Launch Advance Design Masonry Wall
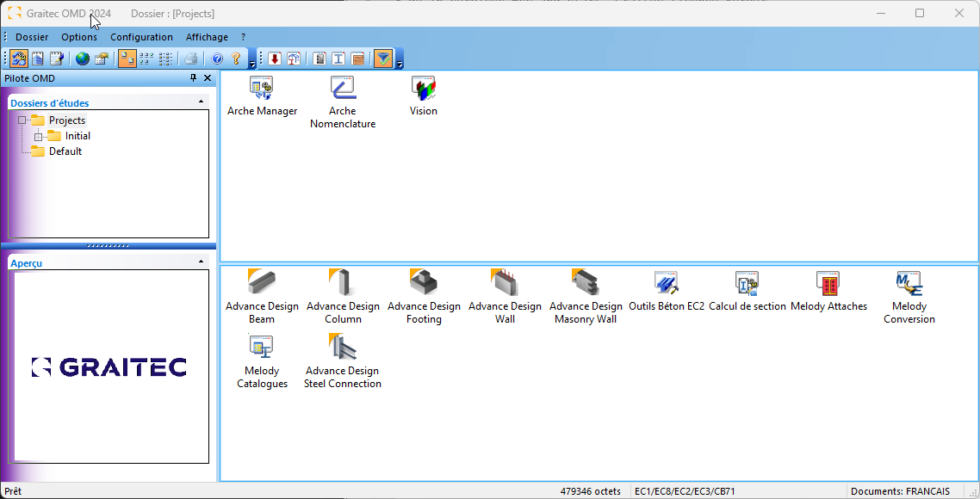 [x=586, y=298]
